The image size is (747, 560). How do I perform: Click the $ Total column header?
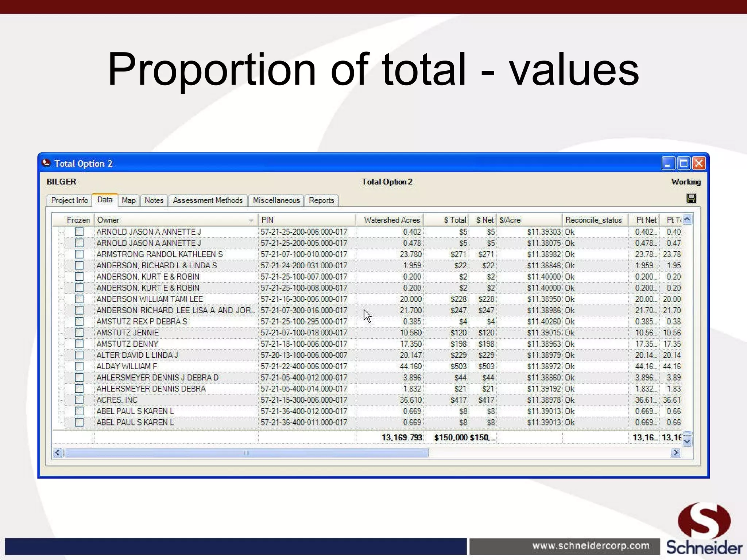pos(446,220)
